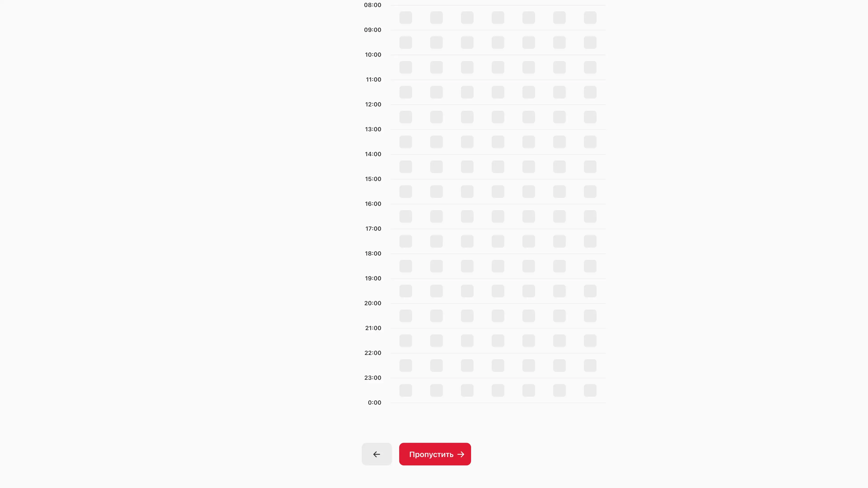Check the 17:00–18:00 slot in the second day column

[x=436, y=241]
